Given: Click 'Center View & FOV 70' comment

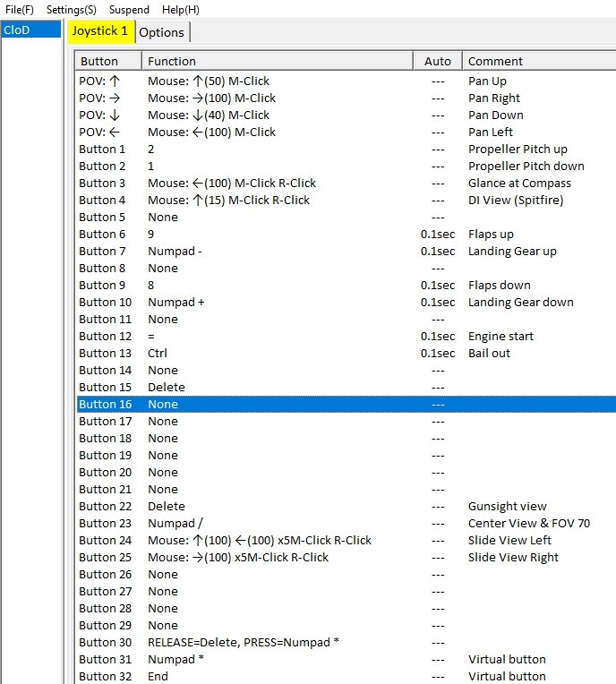Looking at the screenshot, I should (x=529, y=524).
